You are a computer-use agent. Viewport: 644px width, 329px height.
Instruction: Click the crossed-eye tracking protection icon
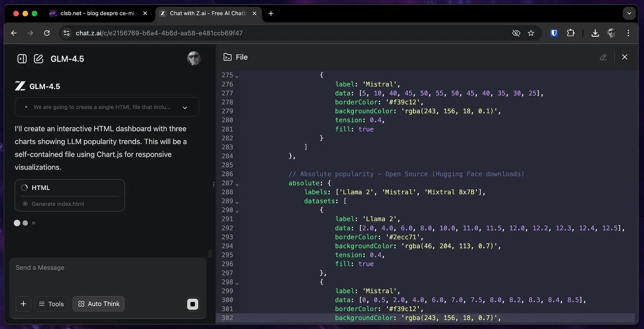point(516,33)
